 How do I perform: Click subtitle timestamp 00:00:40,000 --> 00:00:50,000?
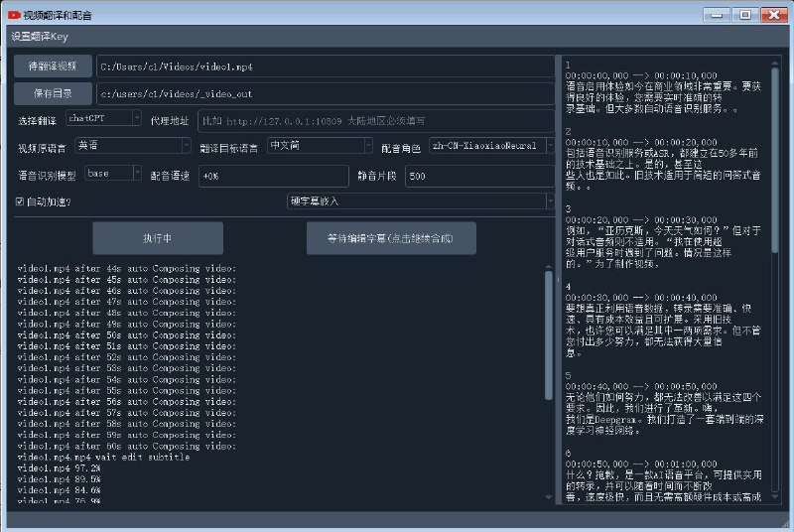641,386
